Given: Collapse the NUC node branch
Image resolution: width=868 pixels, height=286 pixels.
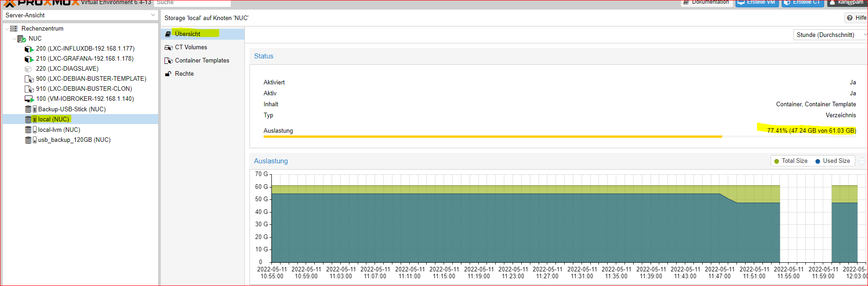Looking at the screenshot, I should pos(14,38).
